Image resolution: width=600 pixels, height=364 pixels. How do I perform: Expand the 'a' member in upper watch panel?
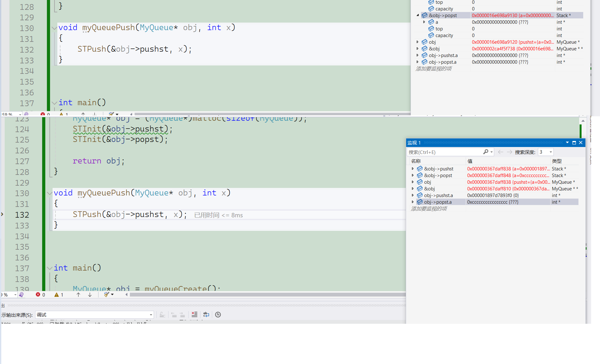[x=424, y=22]
